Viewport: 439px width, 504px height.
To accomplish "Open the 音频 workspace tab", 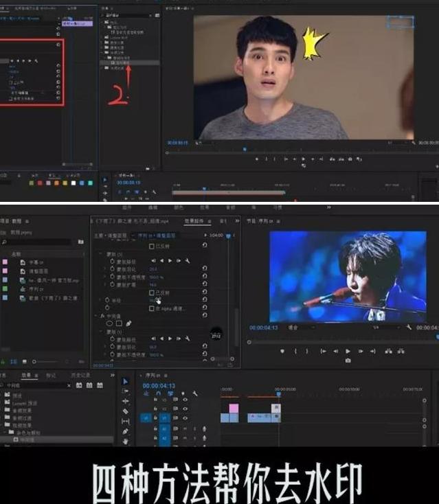I will pos(230,207).
